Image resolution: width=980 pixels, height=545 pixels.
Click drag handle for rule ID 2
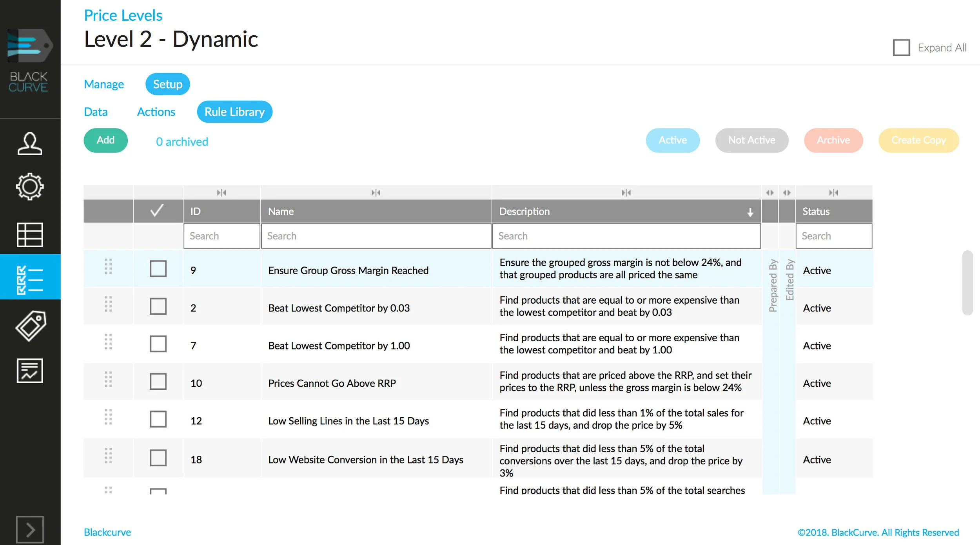(x=108, y=304)
